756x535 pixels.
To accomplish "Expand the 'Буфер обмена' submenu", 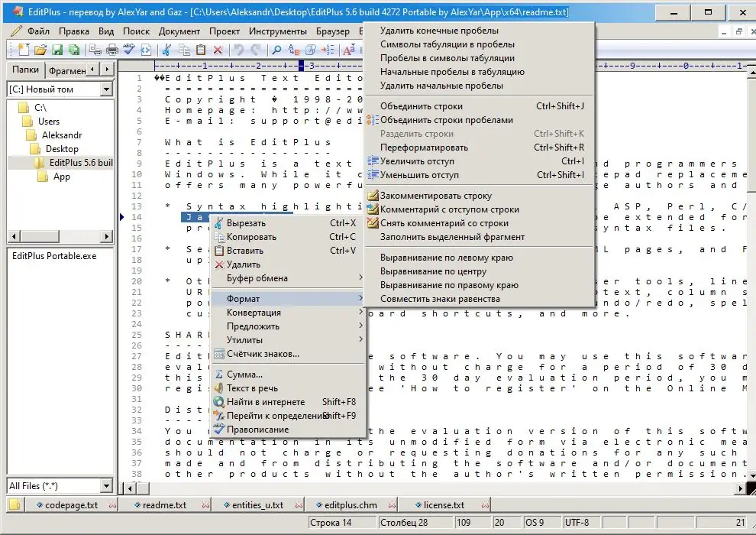I will coord(287,278).
